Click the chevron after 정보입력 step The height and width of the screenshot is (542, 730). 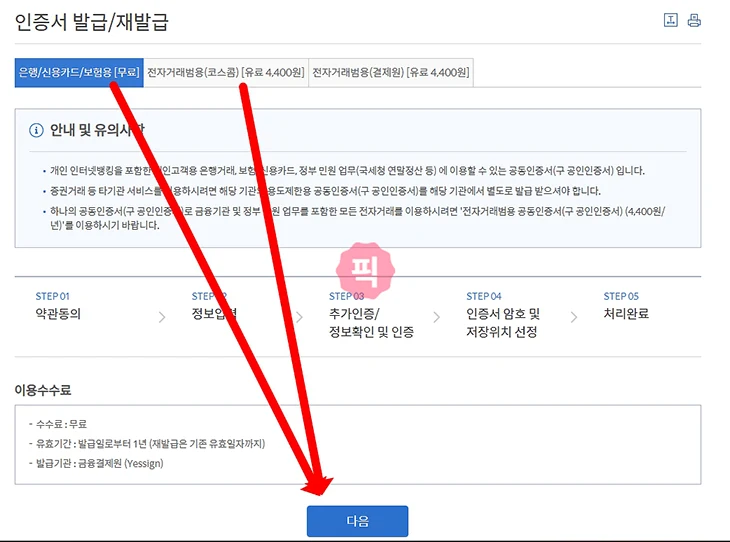298,317
